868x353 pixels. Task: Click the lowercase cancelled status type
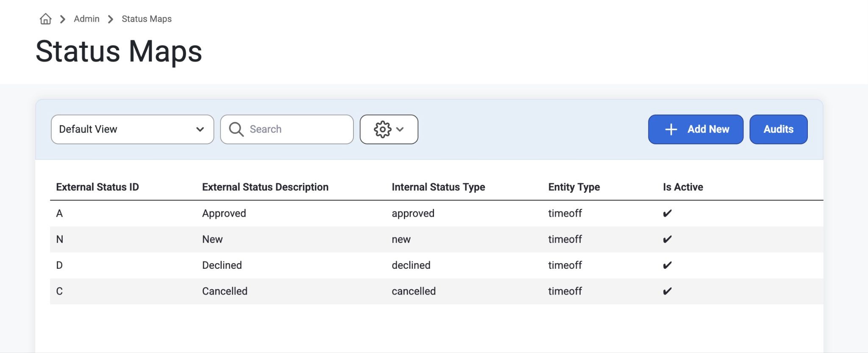[414, 291]
